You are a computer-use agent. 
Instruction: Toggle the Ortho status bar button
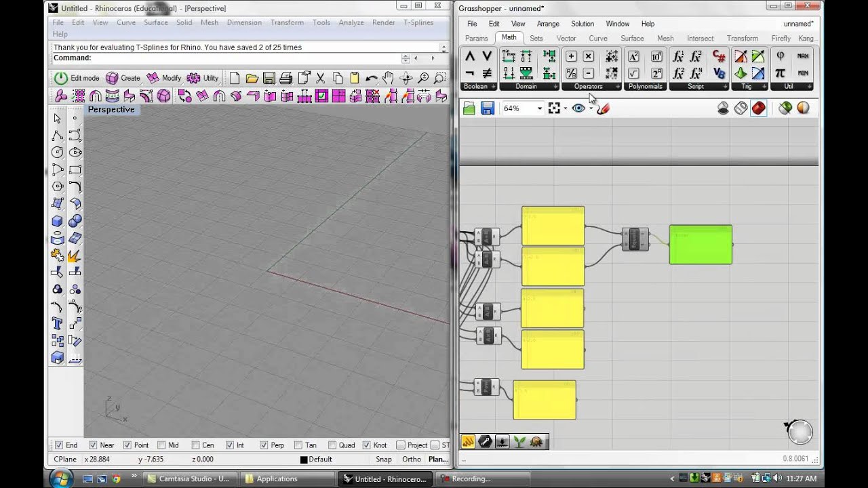(x=411, y=459)
